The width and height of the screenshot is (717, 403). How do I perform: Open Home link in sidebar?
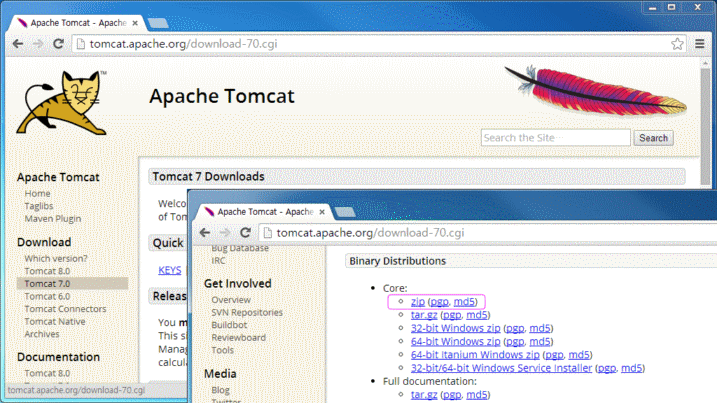[37, 193]
